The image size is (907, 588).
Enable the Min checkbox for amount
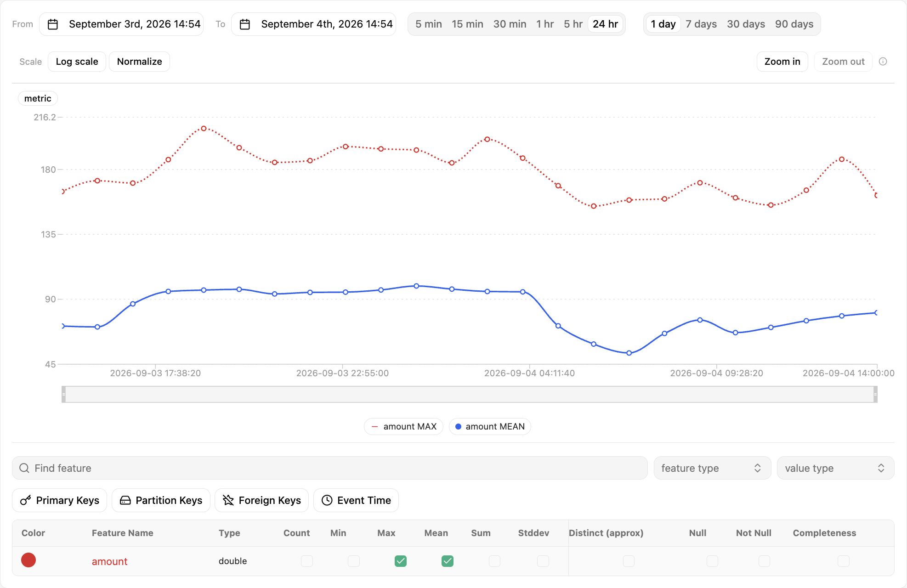(354, 561)
